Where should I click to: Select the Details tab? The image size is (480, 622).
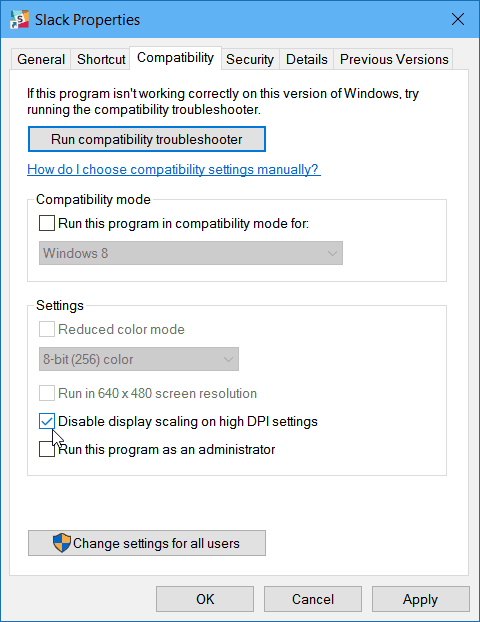[307, 59]
